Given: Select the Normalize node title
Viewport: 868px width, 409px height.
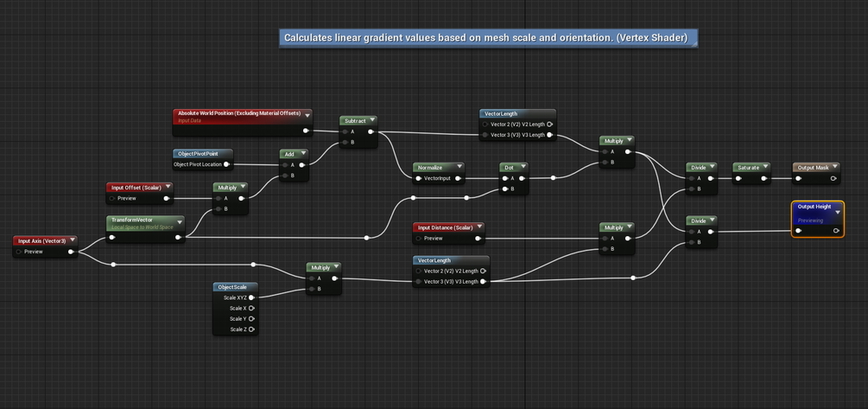Looking at the screenshot, I should pyautogui.click(x=429, y=167).
